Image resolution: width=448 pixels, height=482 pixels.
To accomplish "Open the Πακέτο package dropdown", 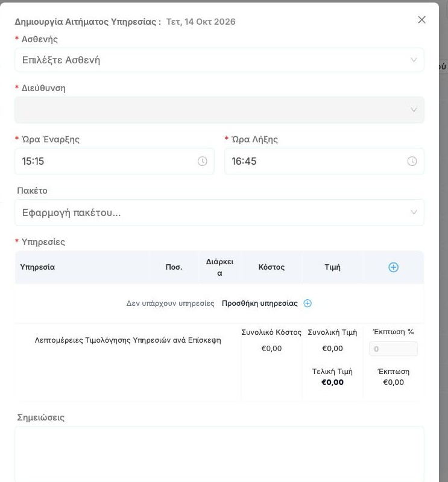I will (219, 212).
